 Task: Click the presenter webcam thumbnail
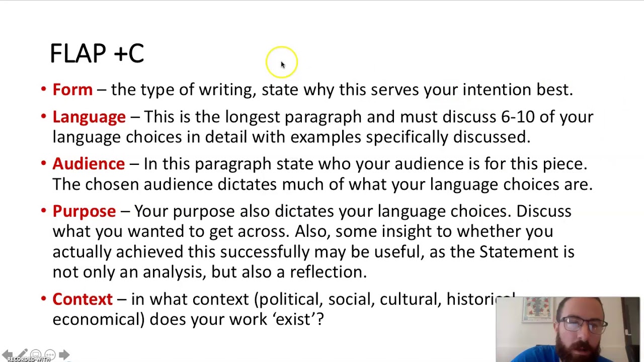pyautogui.click(x=568, y=329)
